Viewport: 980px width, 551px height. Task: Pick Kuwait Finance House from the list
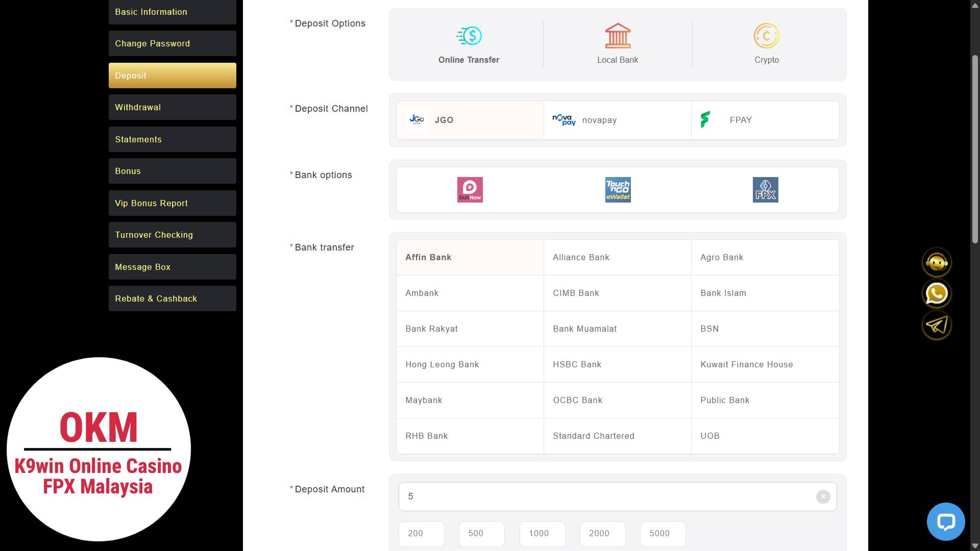pos(765,365)
